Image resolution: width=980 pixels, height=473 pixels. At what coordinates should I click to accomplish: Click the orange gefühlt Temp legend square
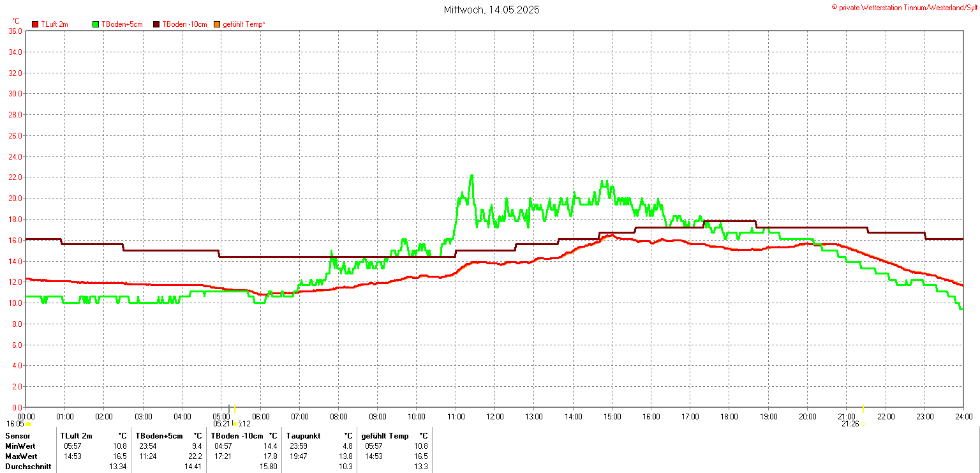(217, 24)
